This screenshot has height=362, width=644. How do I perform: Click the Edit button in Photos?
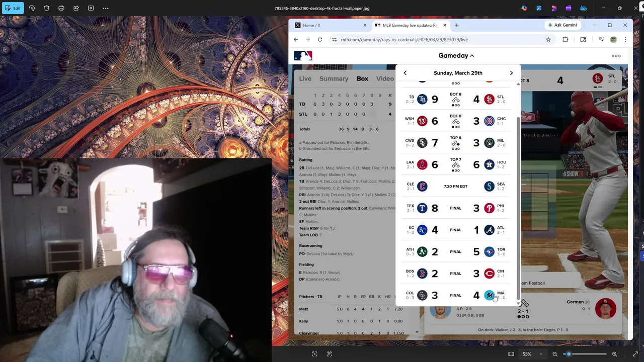(x=13, y=8)
